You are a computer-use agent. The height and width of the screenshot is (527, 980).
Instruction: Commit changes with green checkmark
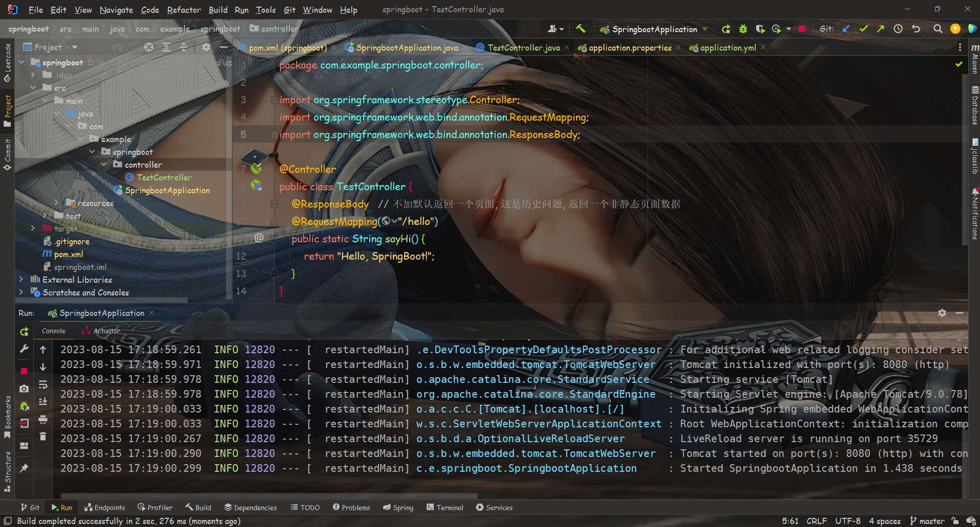click(x=863, y=29)
